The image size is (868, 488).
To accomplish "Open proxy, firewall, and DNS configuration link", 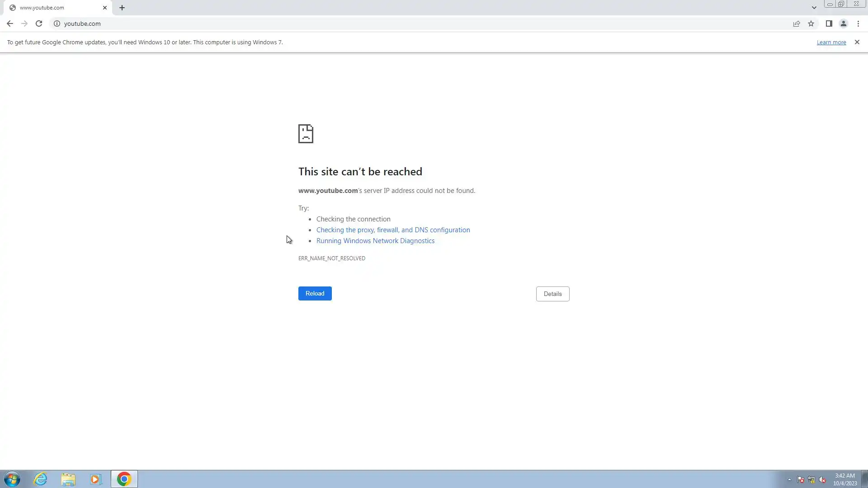I will [x=393, y=230].
